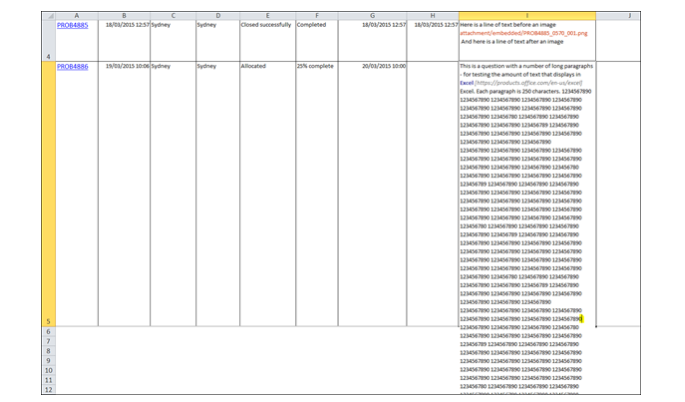The height and width of the screenshot is (402, 685).
Task: Select row 4 header
Action: pyautogui.click(x=49, y=41)
